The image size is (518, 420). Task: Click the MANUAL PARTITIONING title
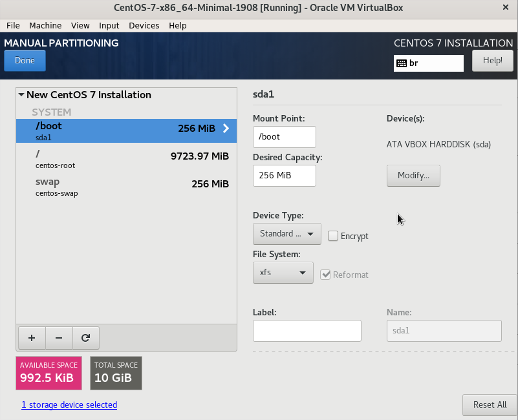click(61, 43)
